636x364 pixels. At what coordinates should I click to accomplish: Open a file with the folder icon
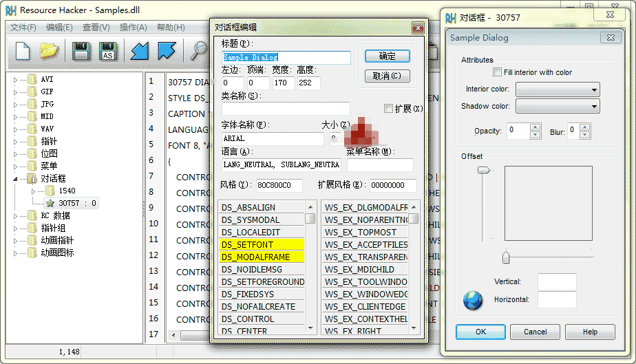click(x=49, y=51)
